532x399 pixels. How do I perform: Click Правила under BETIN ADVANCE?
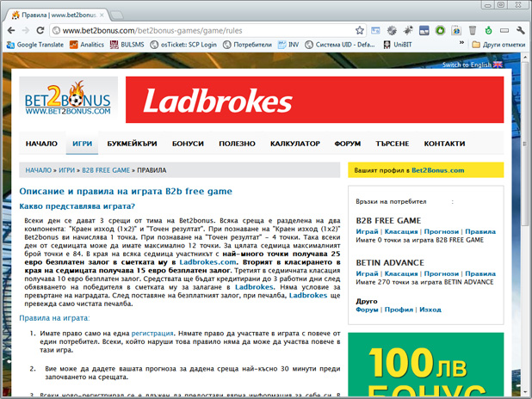480,273
